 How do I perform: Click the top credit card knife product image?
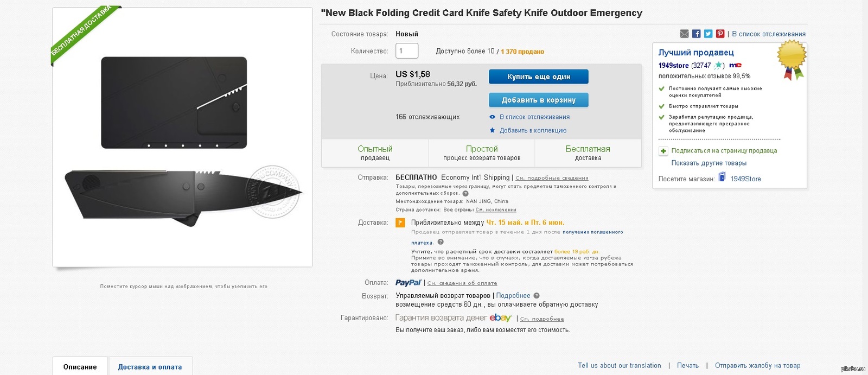[x=174, y=103]
